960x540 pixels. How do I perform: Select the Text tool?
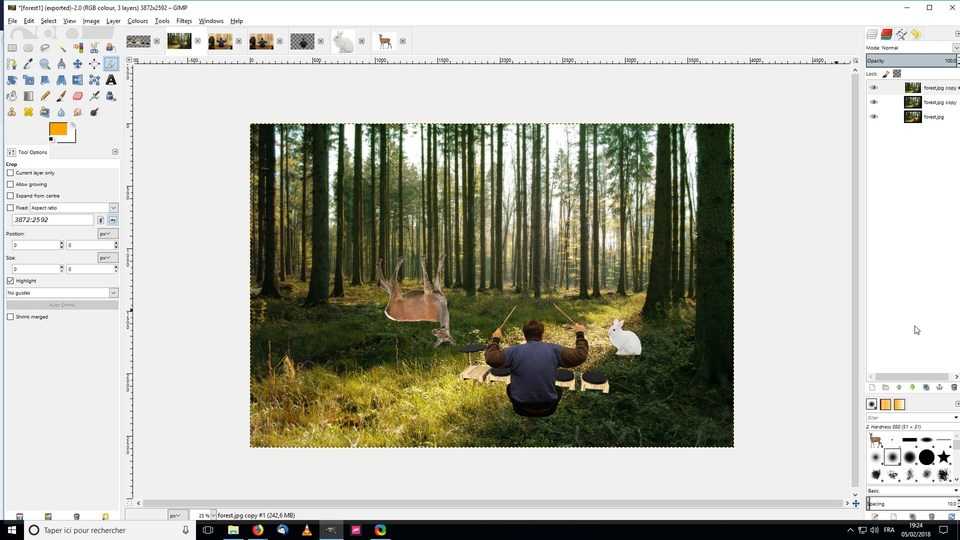(x=111, y=80)
